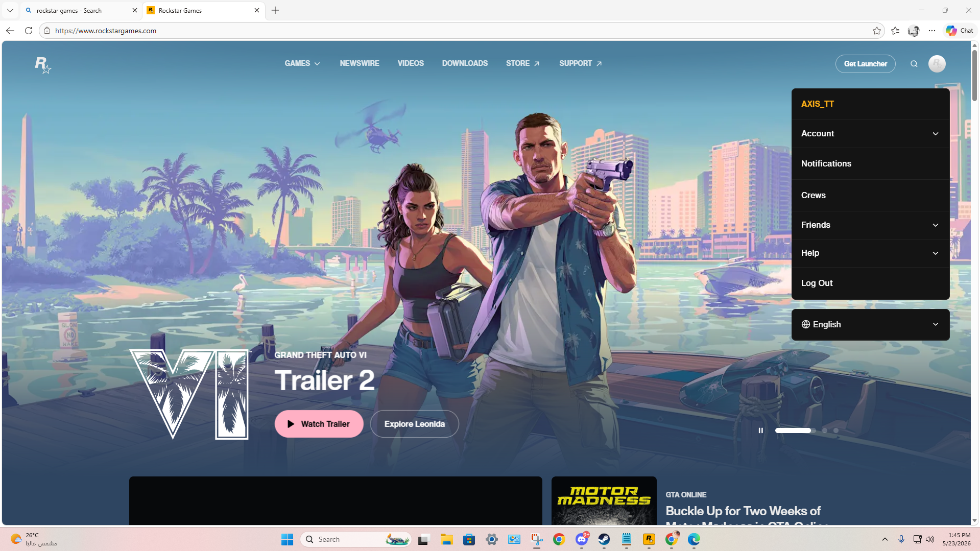Open Task View on the taskbar
Image resolution: width=980 pixels, height=551 pixels.
coord(423,539)
